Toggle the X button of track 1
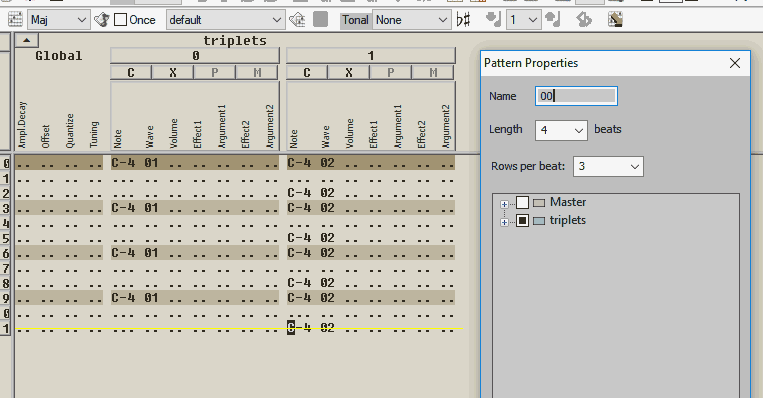This screenshot has width=763, height=398. click(x=348, y=73)
